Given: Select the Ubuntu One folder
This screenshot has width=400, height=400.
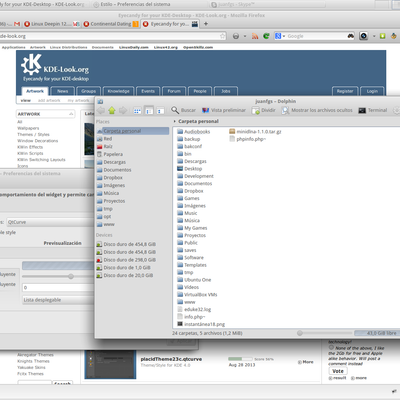Looking at the screenshot, I should 194,280.
